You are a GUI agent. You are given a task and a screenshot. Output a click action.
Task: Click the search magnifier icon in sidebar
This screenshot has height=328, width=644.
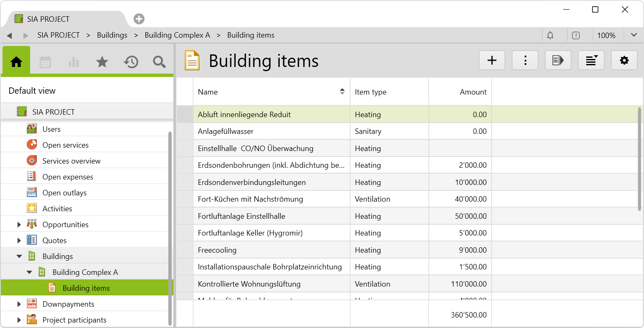159,62
